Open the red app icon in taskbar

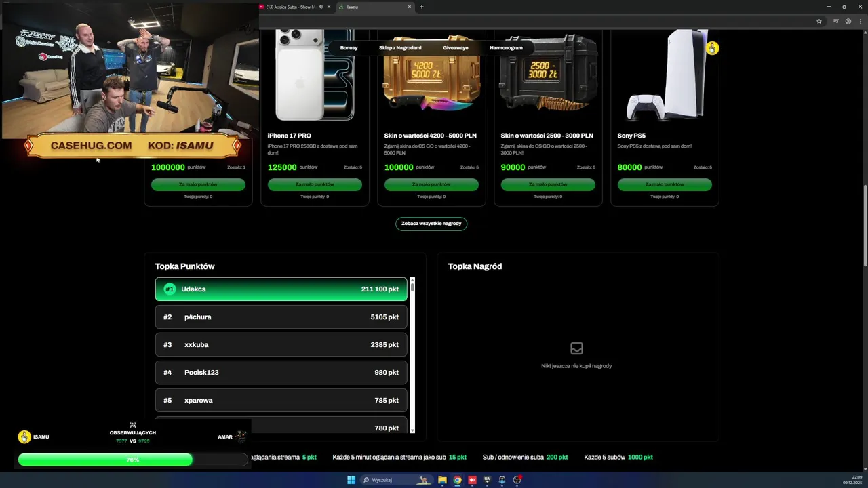click(472, 480)
